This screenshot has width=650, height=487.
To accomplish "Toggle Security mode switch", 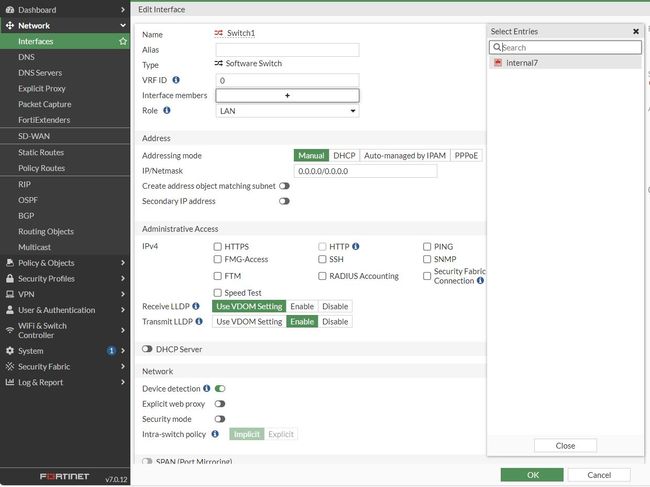I will tap(220, 419).
